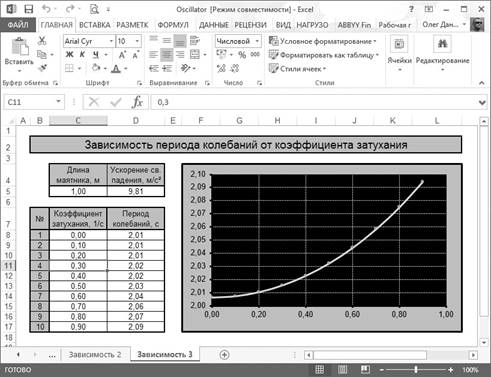Click the Format Painter brush icon

coord(42,68)
